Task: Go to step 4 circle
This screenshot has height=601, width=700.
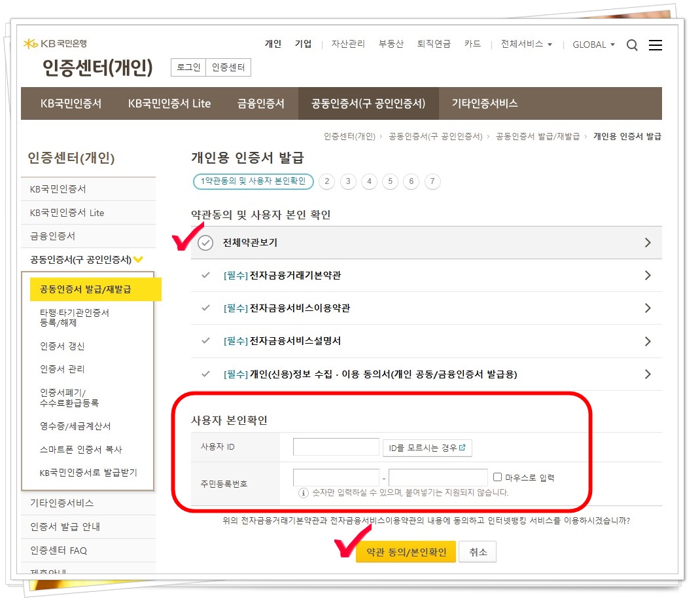Action: point(369,181)
